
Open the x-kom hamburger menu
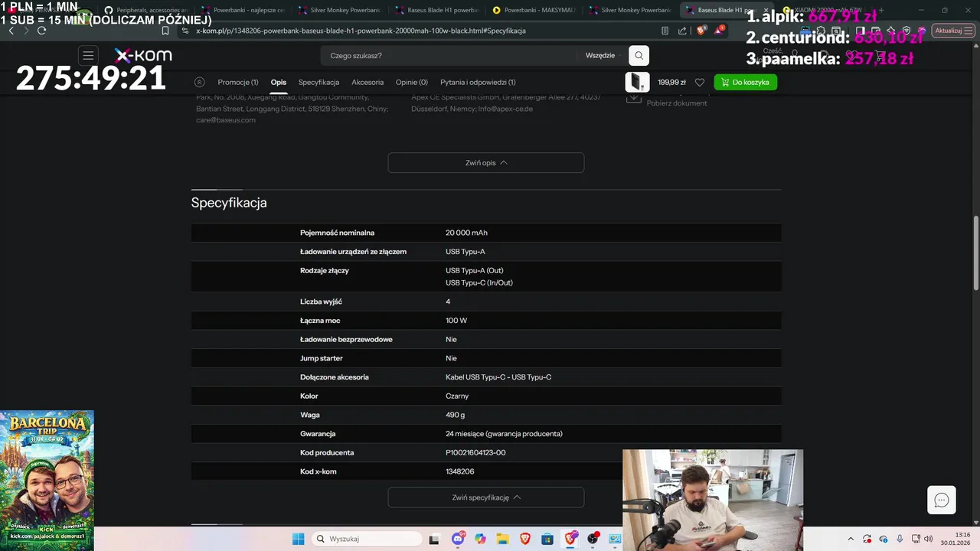pos(88,56)
